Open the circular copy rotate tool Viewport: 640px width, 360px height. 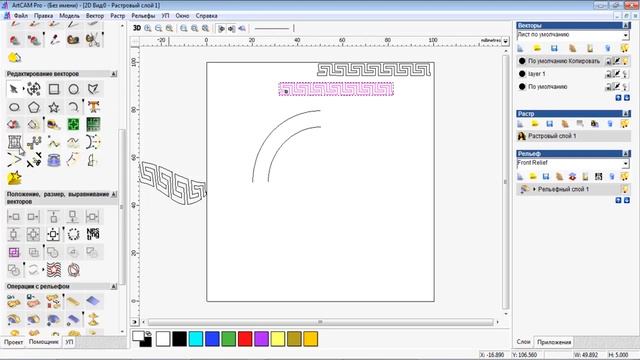point(73,234)
